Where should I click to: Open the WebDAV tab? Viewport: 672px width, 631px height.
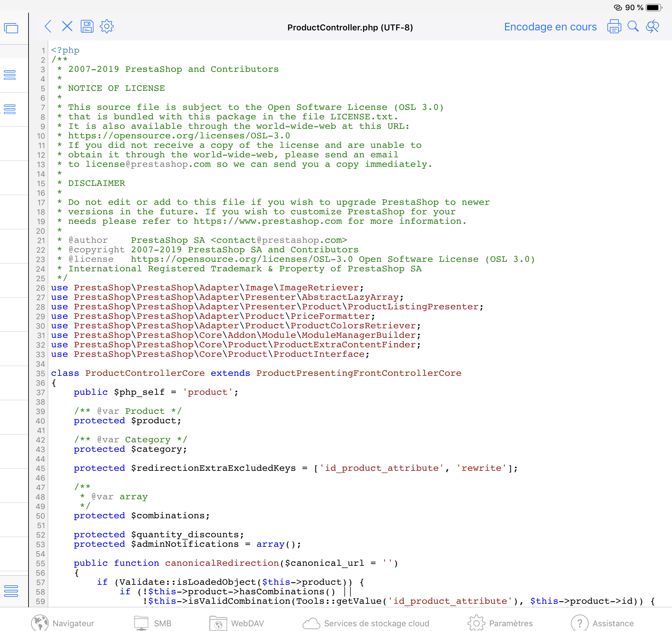pos(236,623)
